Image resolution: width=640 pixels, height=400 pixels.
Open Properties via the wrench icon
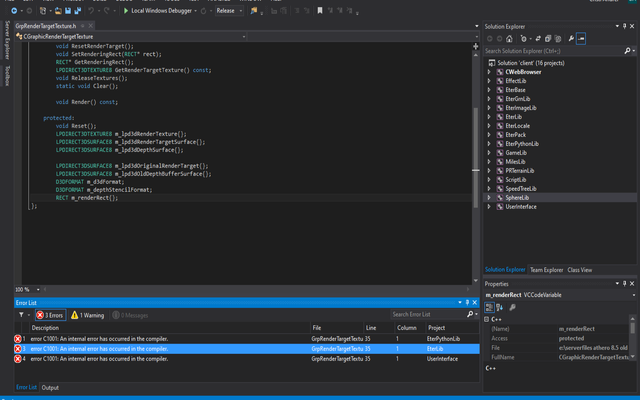click(x=571, y=39)
